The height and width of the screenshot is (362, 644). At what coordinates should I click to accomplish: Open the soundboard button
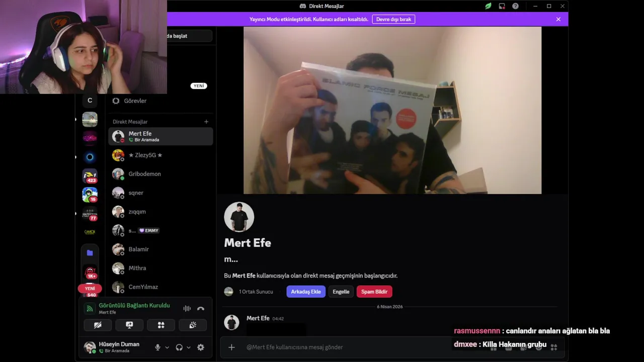point(193,325)
